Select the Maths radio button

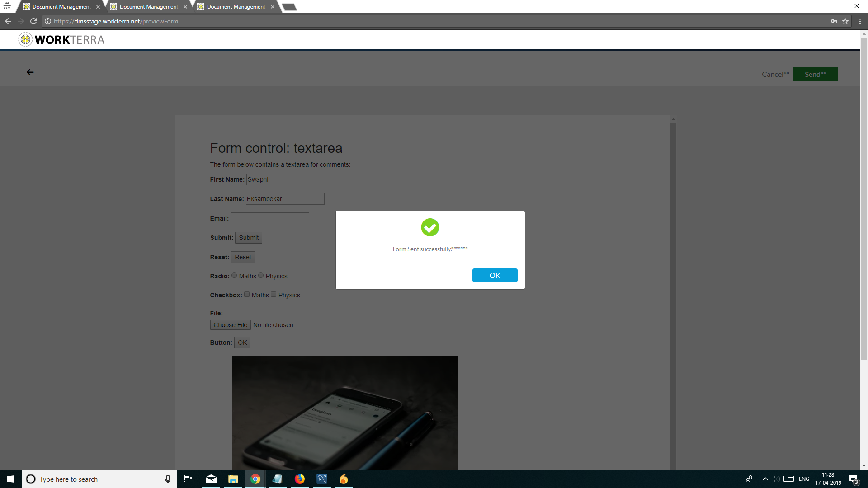coord(234,275)
